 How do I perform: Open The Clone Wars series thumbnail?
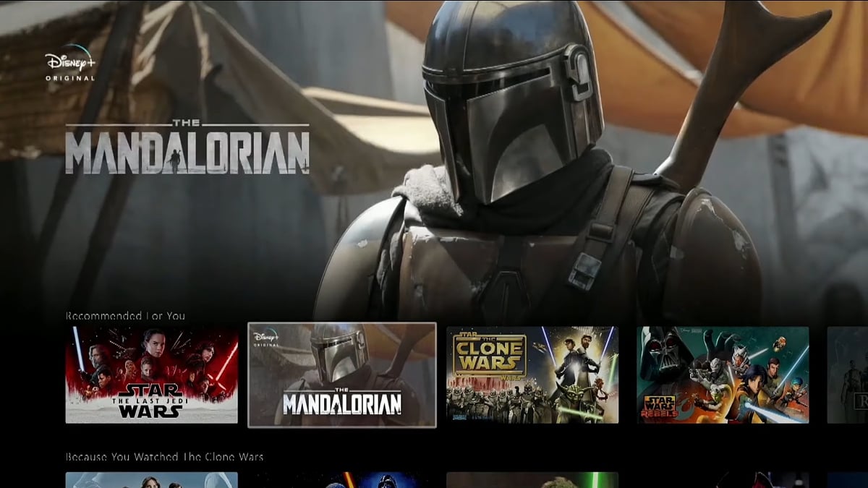click(x=532, y=374)
